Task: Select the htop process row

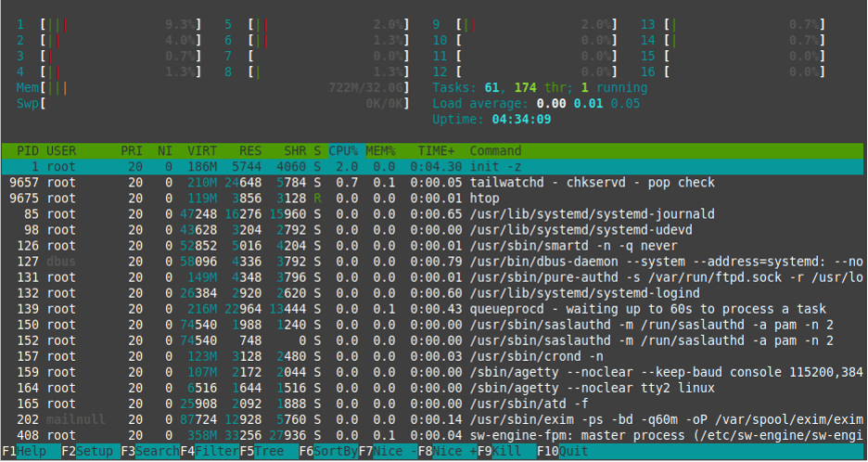Action: 432,199
